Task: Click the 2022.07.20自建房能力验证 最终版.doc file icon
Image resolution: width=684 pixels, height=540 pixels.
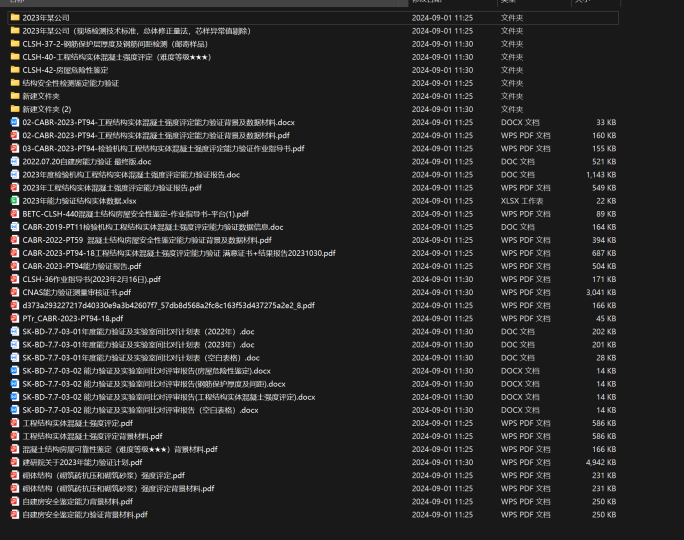Action: 14,161
